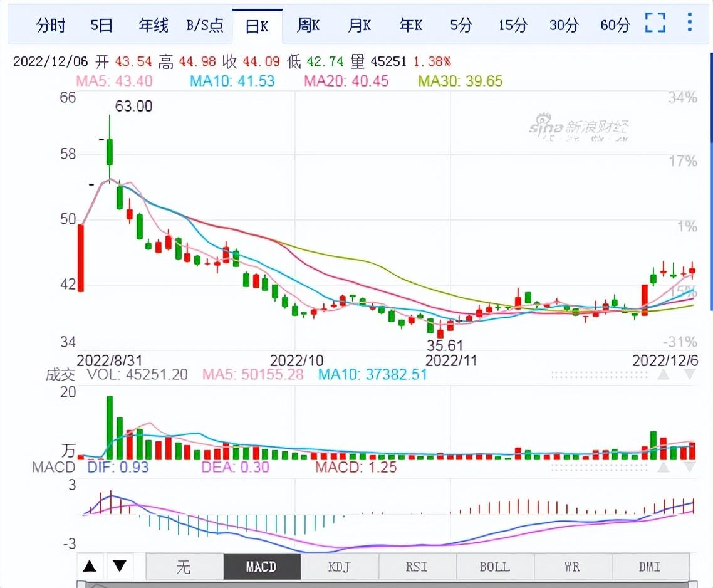This screenshot has height=588, width=713.
Task: Click the 2022/11 date label
Action: (451, 360)
